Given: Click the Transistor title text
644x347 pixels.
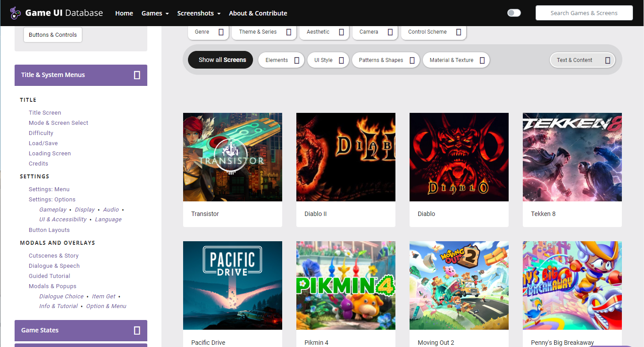Looking at the screenshot, I should pos(205,214).
